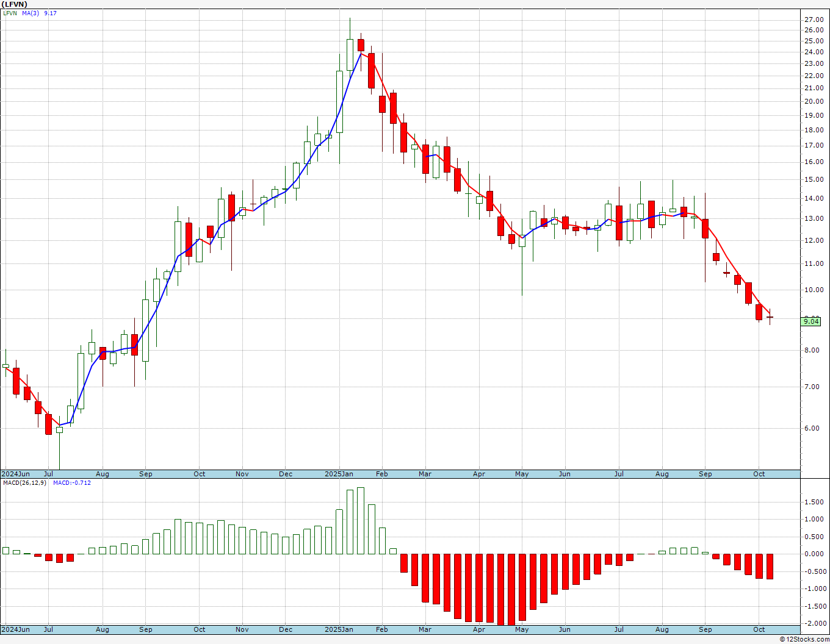The height and width of the screenshot is (644, 830).
Task: Click Dec marker on price chart time axis
Action: click(285, 474)
